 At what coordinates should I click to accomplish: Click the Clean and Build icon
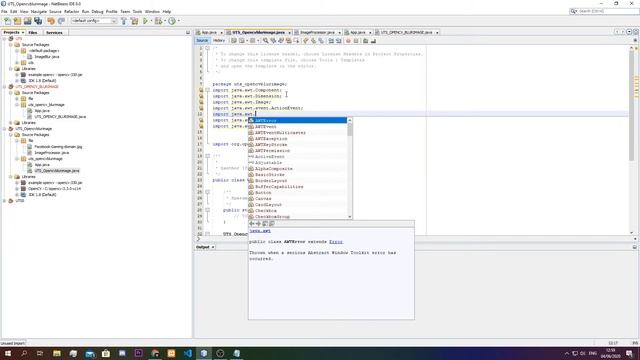(x=134, y=21)
